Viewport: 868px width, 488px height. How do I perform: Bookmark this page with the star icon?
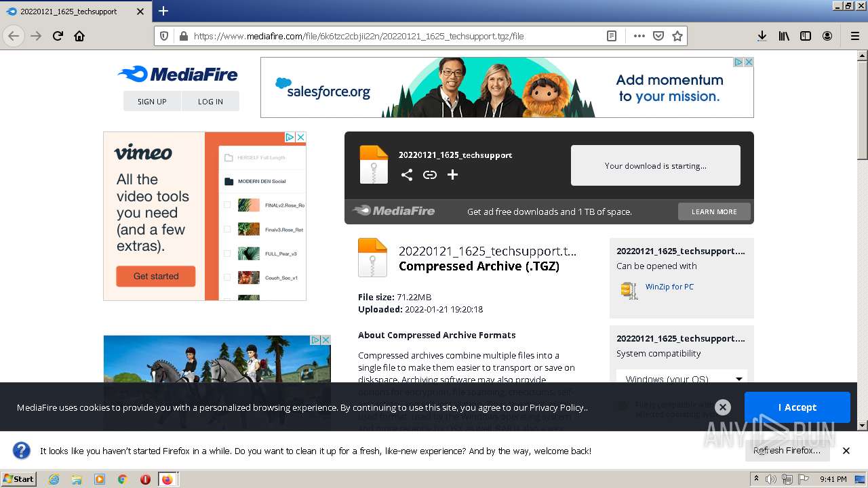[x=677, y=36]
